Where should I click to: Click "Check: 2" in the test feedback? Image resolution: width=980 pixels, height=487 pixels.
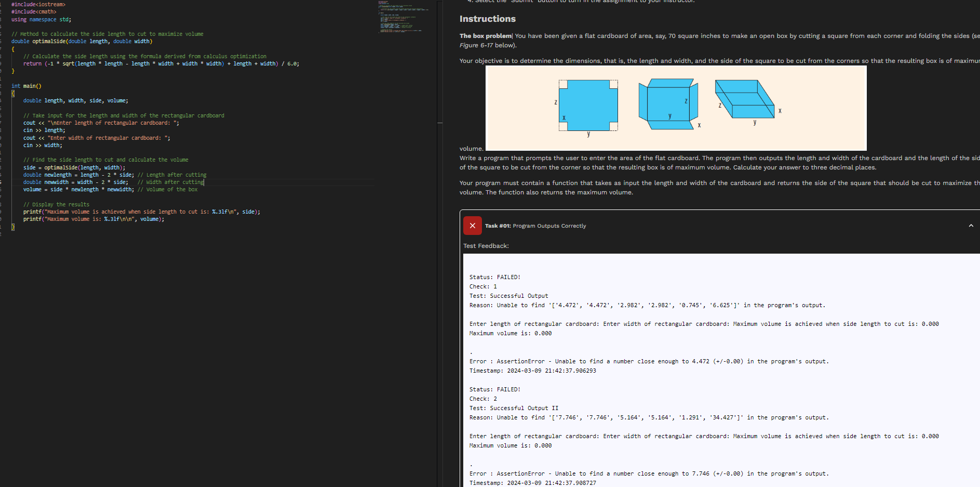click(483, 399)
